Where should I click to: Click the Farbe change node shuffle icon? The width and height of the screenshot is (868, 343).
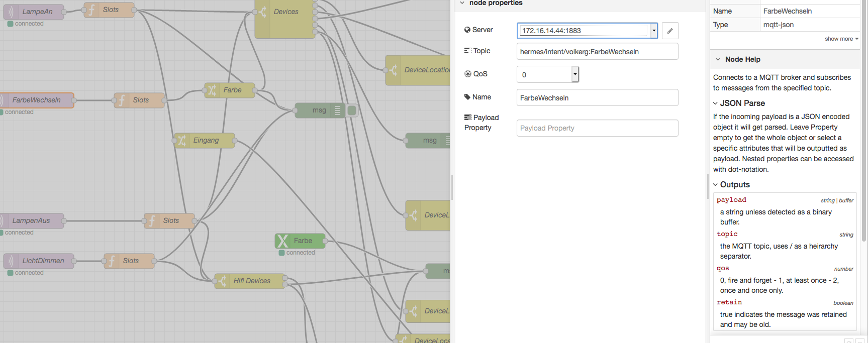click(212, 90)
